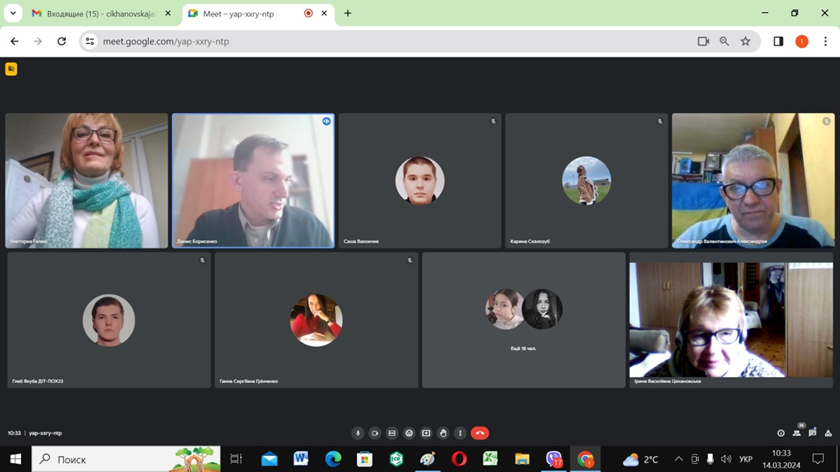
Task: Select the video tile labeled Вікторія Глеваха
Action: [87, 181]
